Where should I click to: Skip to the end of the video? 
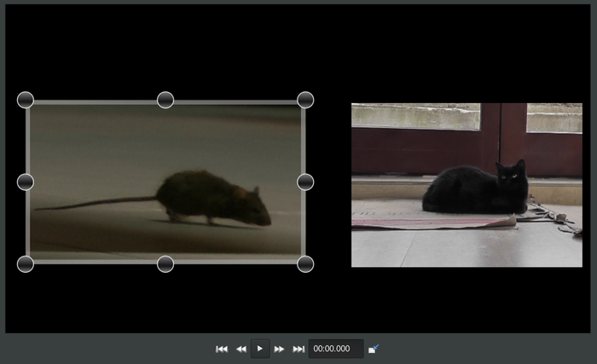pyautogui.click(x=298, y=349)
